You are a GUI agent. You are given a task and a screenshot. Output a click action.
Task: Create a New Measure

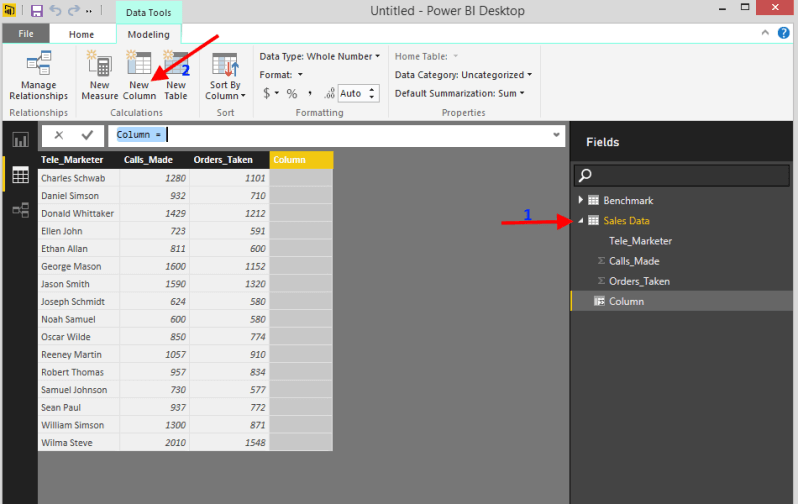pos(100,76)
